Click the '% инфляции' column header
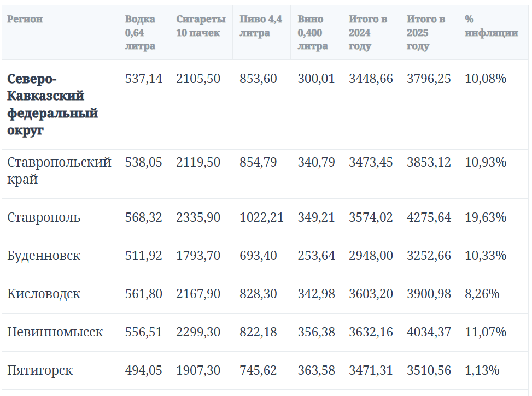The image size is (532, 396). click(x=491, y=26)
